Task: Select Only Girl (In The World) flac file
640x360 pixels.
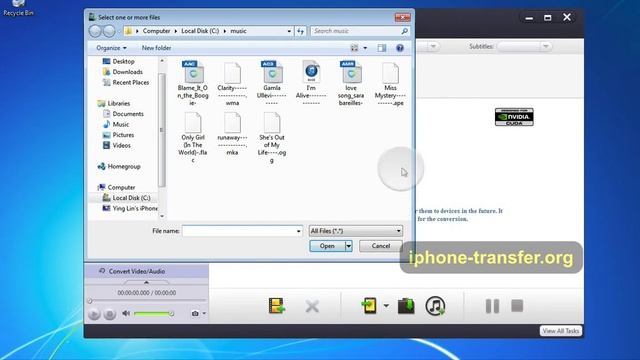Action: coord(193,137)
